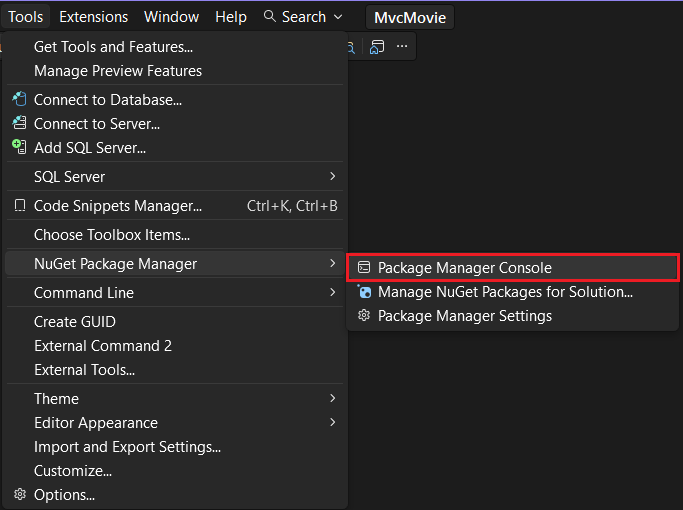
Task: Click the Package Manager Console icon
Action: click(x=364, y=267)
